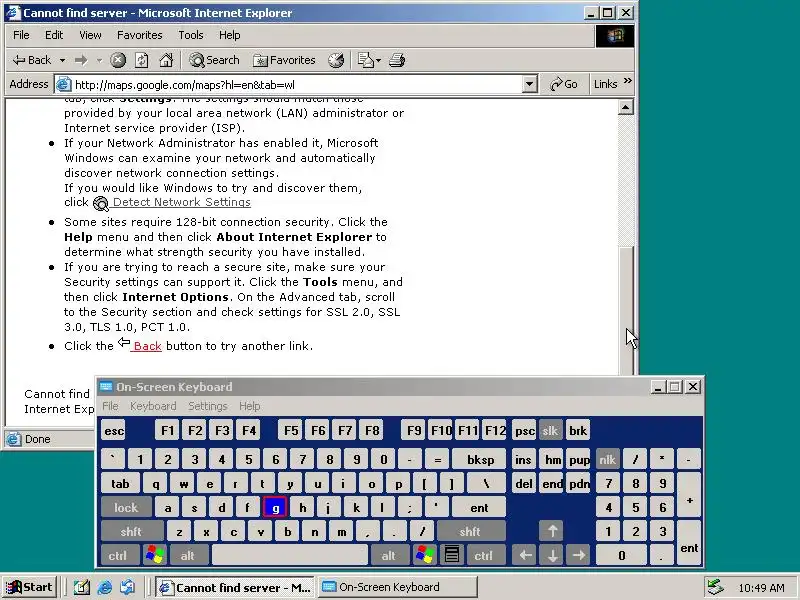Screen dimensions: 800x600
Task: Click the Print icon in the toolbar
Action: pos(397,60)
